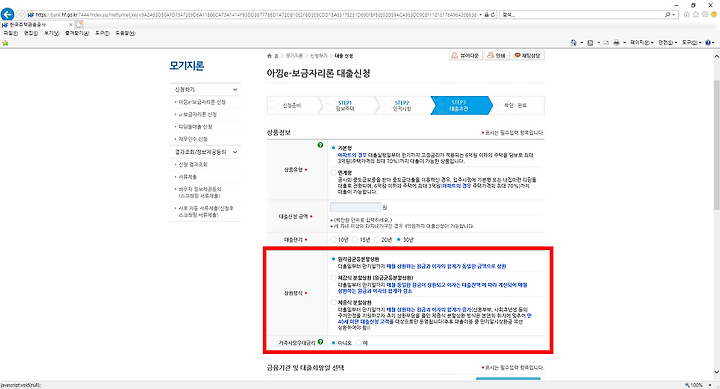Click the search magnifier icon
This screenshot has height=389, width=720.
tap(668, 15)
